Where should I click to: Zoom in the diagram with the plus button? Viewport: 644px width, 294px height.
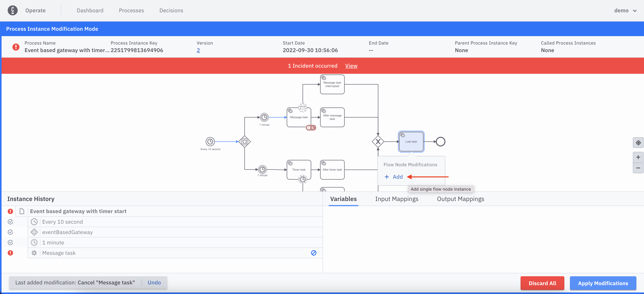tap(638, 157)
